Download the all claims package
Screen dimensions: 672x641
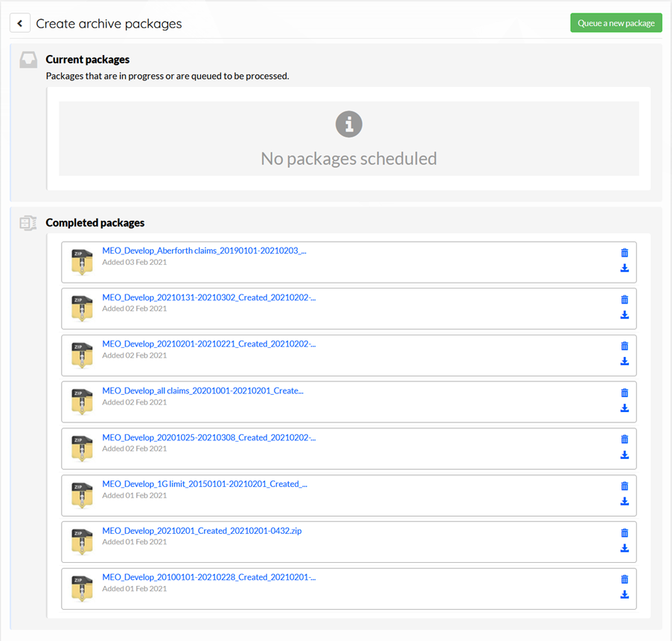(x=624, y=408)
